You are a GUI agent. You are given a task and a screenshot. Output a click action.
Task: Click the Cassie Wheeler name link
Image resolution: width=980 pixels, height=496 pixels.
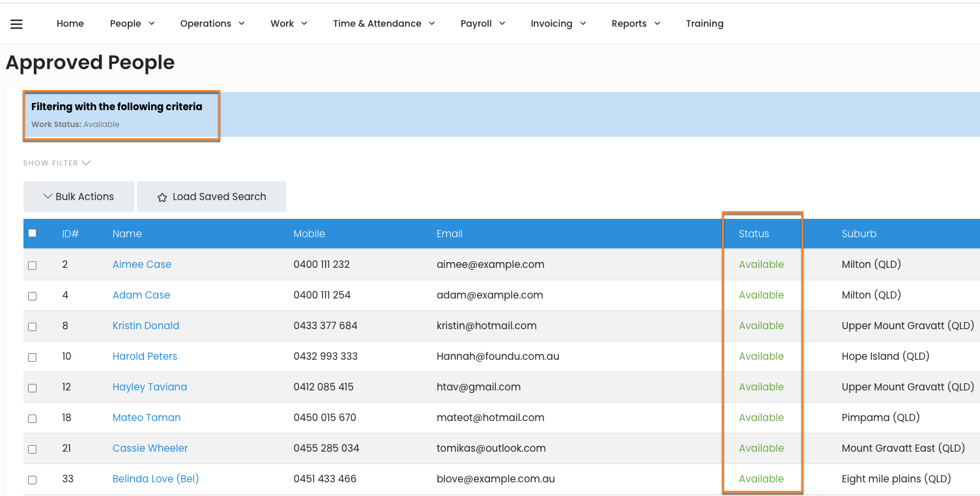coord(150,448)
